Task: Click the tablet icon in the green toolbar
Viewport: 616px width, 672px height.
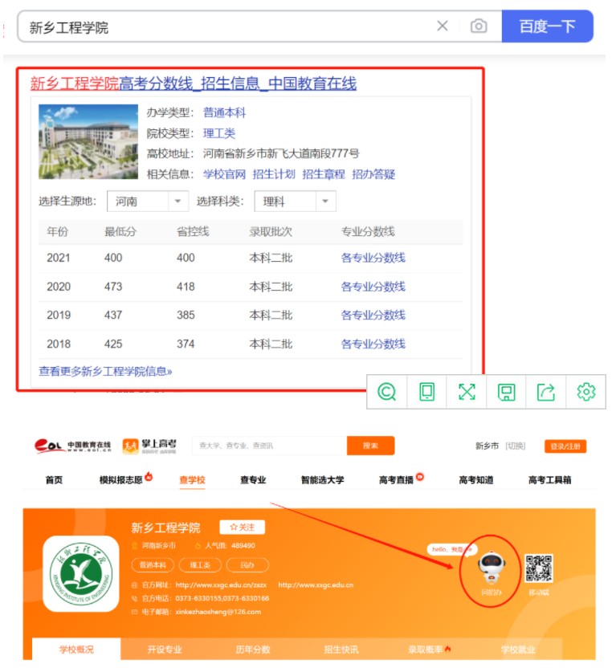Action: tap(426, 392)
